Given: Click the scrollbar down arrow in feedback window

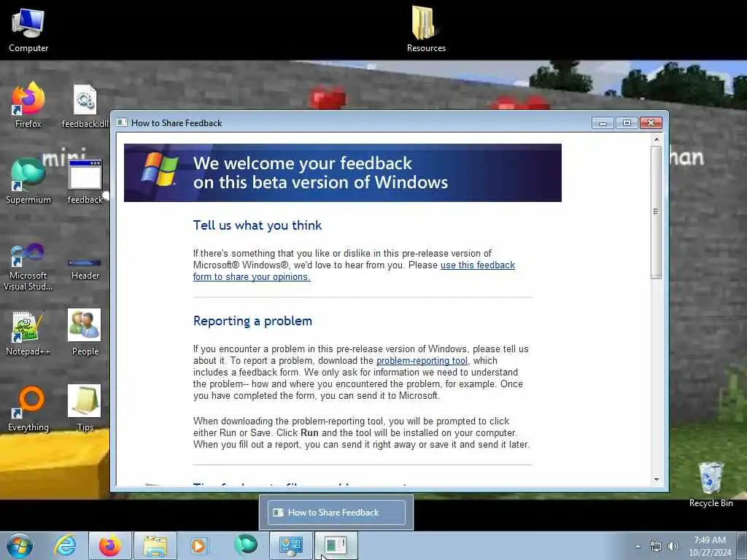Looking at the screenshot, I should click(x=657, y=480).
